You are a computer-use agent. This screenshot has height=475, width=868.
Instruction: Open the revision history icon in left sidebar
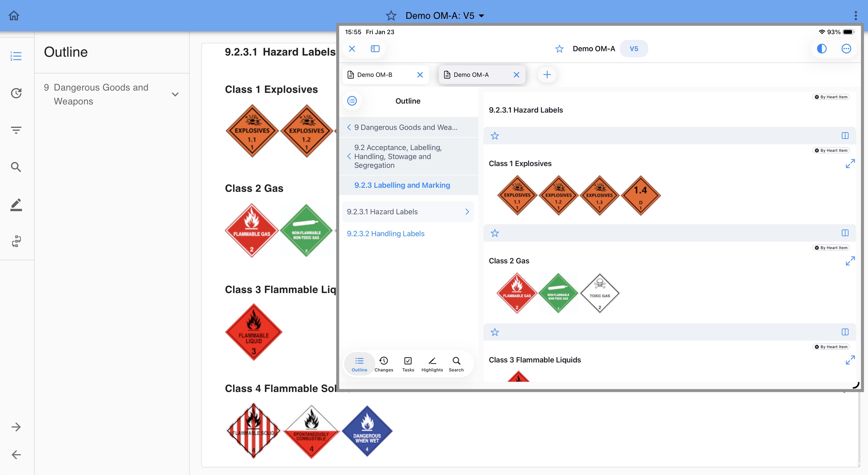pyautogui.click(x=16, y=93)
